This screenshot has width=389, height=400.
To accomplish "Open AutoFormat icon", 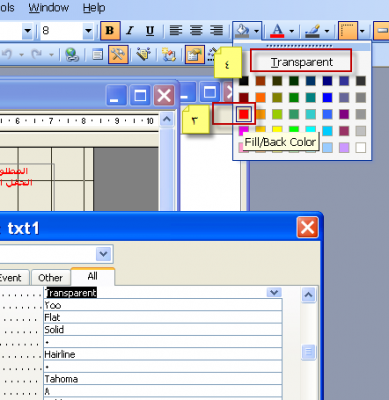I will tap(144, 54).
